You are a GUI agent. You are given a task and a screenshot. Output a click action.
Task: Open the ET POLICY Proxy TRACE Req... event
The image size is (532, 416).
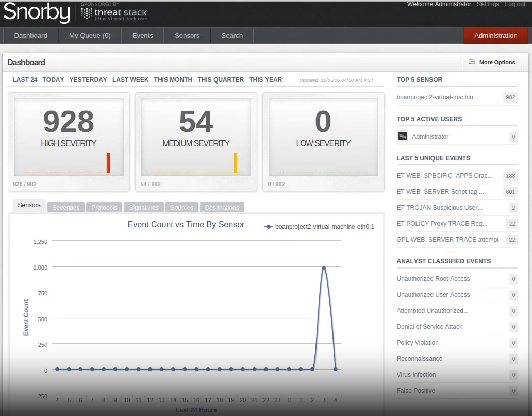click(x=442, y=224)
